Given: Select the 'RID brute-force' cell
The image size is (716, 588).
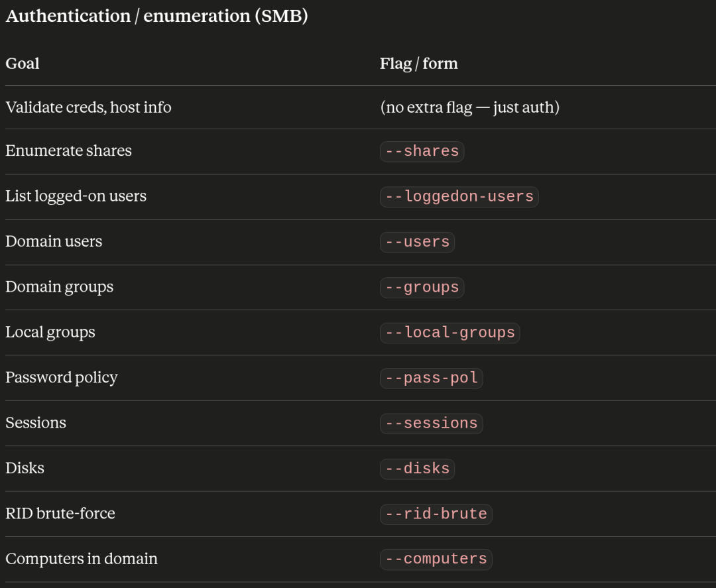Looking at the screenshot, I should pos(60,513).
